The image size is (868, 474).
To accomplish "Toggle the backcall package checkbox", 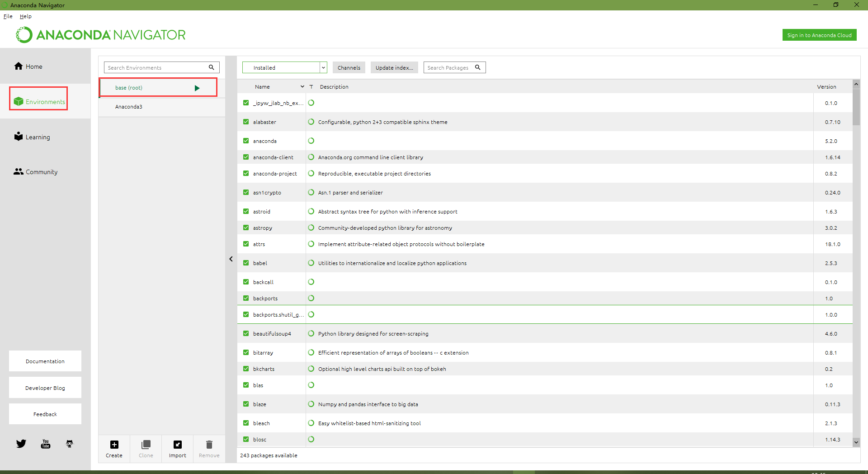I will [x=246, y=282].
